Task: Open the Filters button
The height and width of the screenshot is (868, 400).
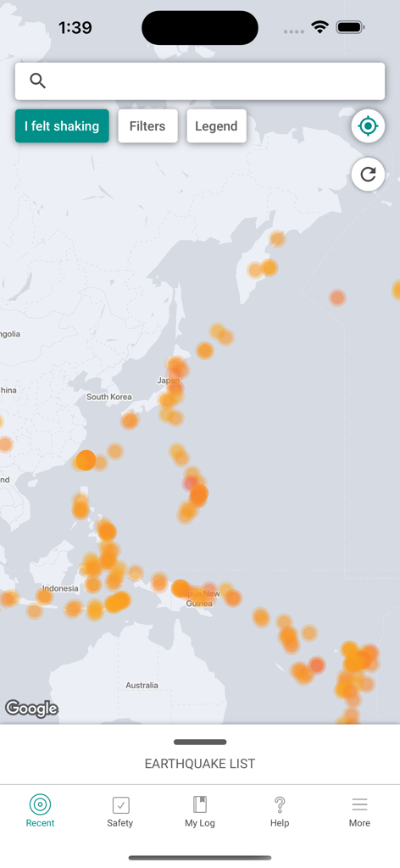Action: tap(147, 126)
